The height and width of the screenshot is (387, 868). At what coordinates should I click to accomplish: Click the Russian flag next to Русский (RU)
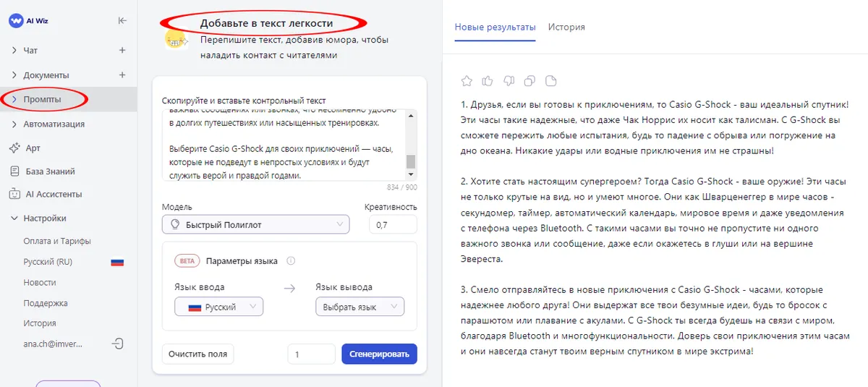(x=117, y=262)
